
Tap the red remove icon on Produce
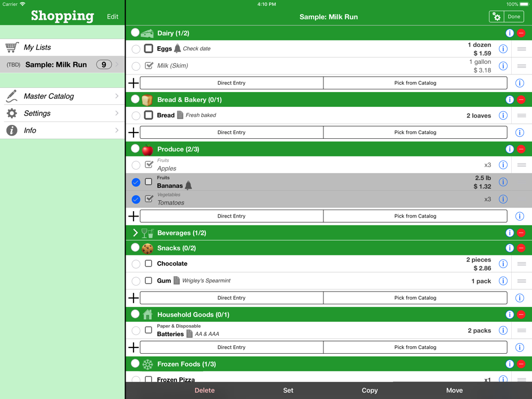521,149
